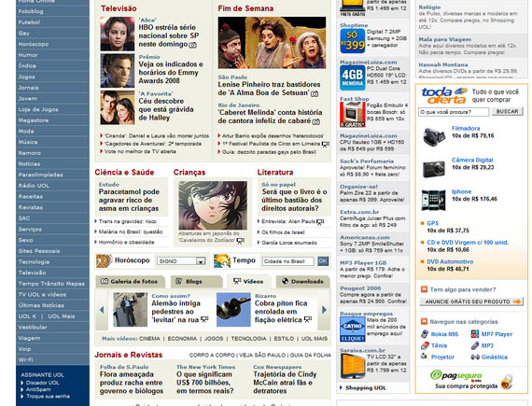Click the Nokia N95 phone icon

click(425, 334)
